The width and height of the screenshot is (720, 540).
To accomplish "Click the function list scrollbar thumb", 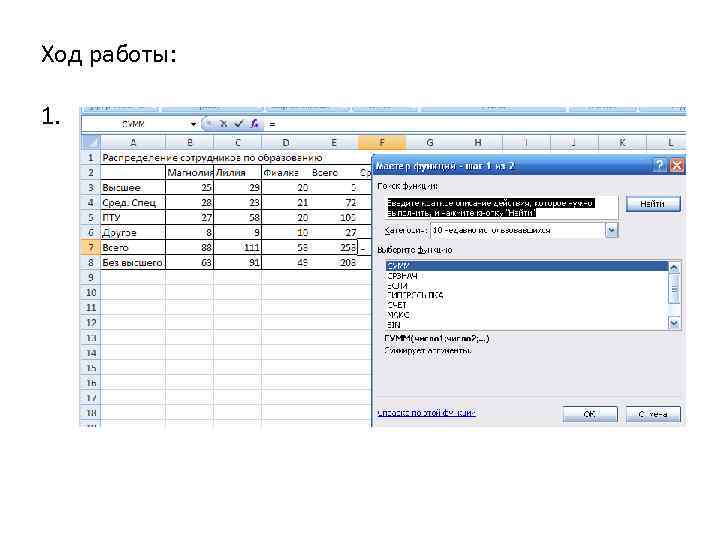I will pos(674,289).
